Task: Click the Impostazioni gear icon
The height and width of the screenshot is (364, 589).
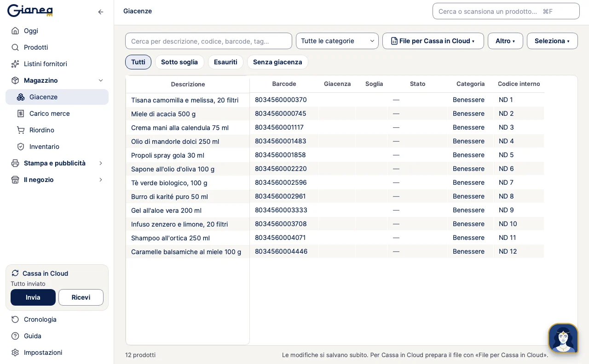Action: [x=15, y=353]
